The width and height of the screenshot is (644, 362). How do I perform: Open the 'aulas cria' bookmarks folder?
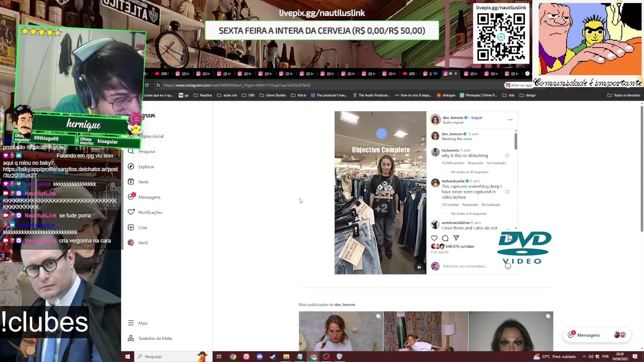[x=227, y=95]
